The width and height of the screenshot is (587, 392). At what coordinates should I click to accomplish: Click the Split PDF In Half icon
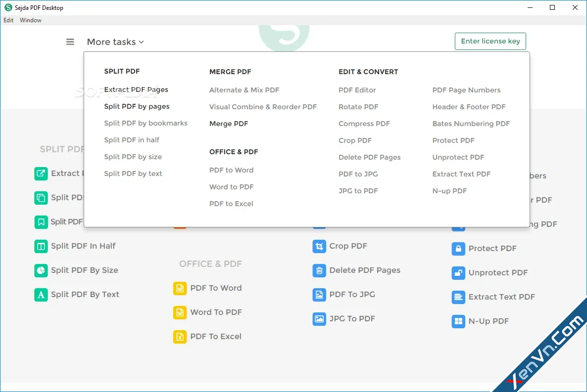pos(41,246)
